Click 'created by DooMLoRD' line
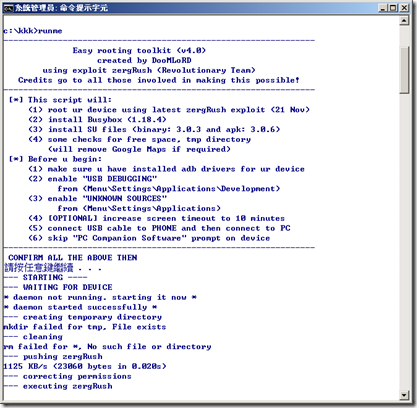 pyautogui.click(x=144, y=61)
